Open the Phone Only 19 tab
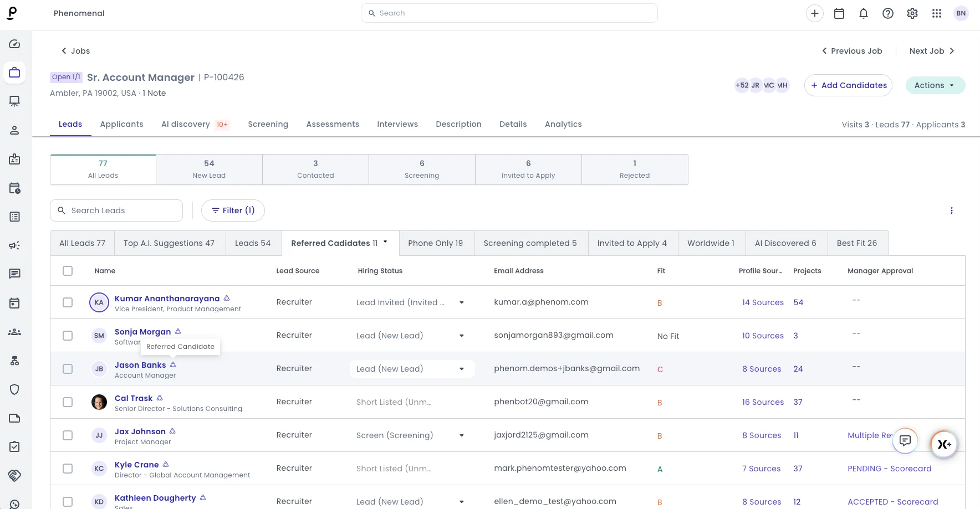The width and height of the screenshot is (980, 509). coord(436,243)
